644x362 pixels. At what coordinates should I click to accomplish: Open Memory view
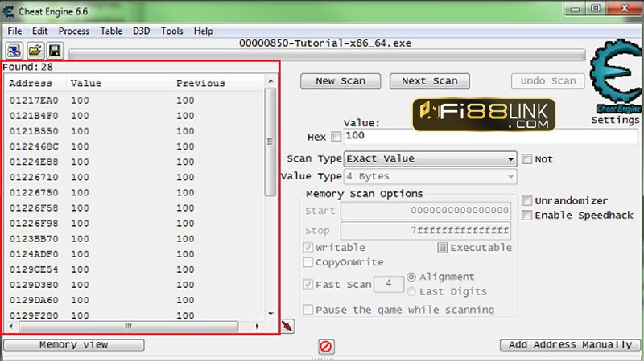point(74,345)
